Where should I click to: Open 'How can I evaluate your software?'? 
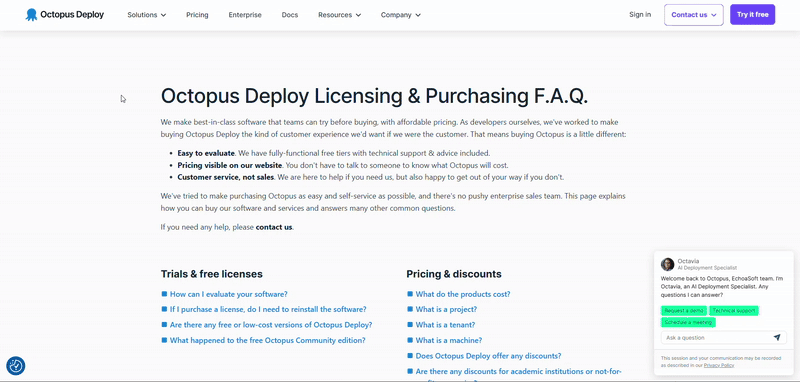(229, 294)
